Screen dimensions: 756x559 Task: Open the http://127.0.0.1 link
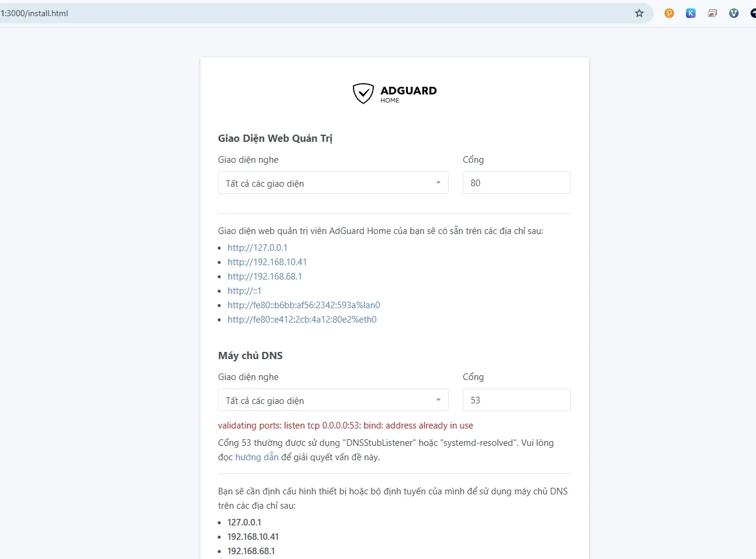pos(258,247)
